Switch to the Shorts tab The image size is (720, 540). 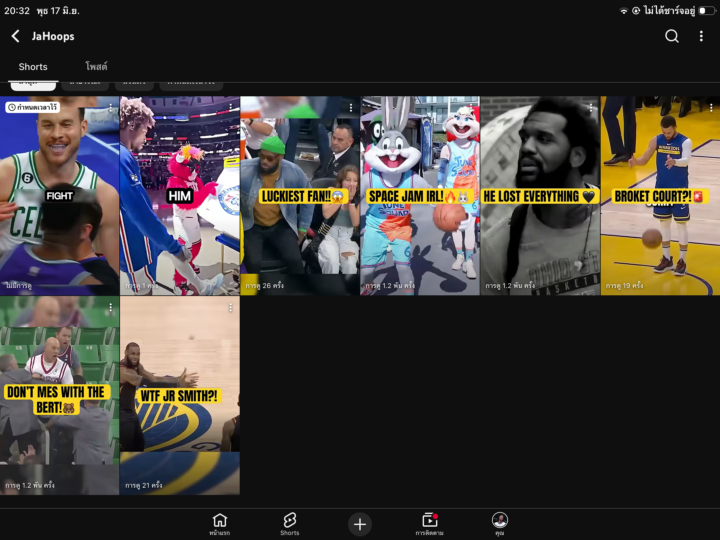point(33,67)
